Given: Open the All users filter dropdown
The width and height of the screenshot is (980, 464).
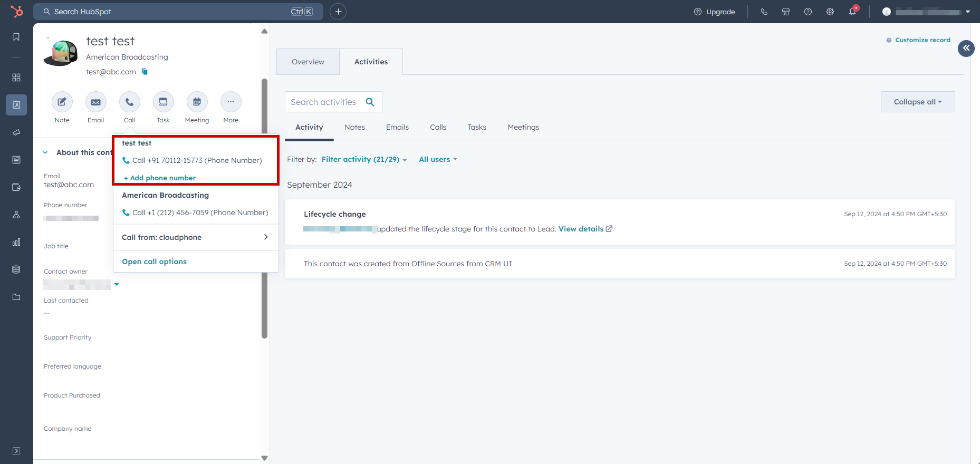Looking at the screenshot, I should (x=438, y=159).
